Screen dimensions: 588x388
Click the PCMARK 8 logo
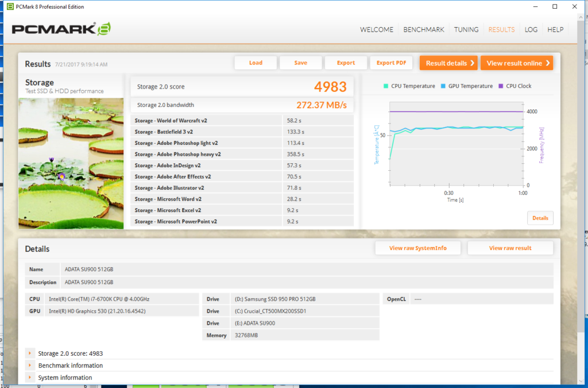[60, 29]
